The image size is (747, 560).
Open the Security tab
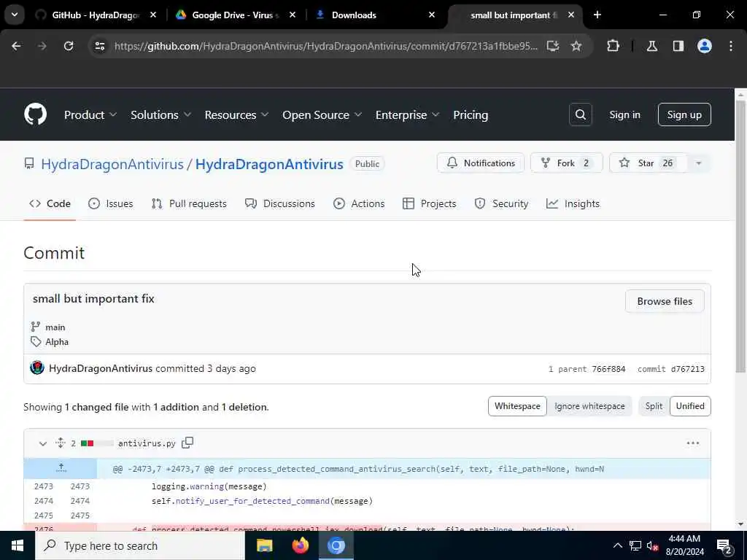coord(501,204)
